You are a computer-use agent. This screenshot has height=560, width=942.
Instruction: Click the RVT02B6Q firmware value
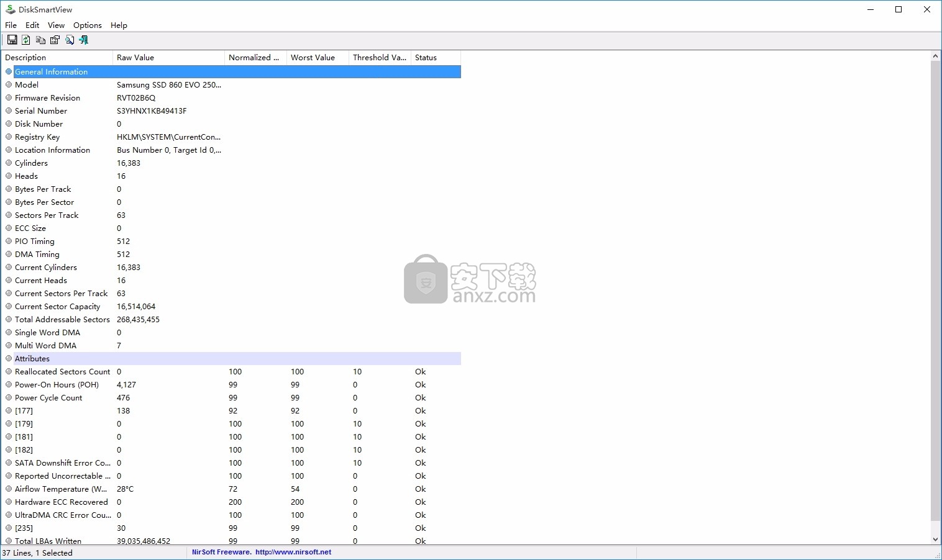pyautogui.click(x=136, y=97)
